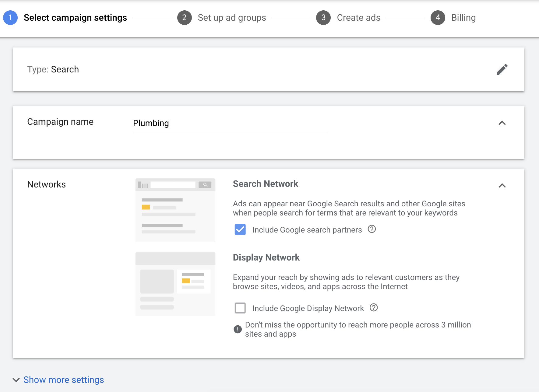
Task: Go to Billing step
Action: (x=463, y=18)
